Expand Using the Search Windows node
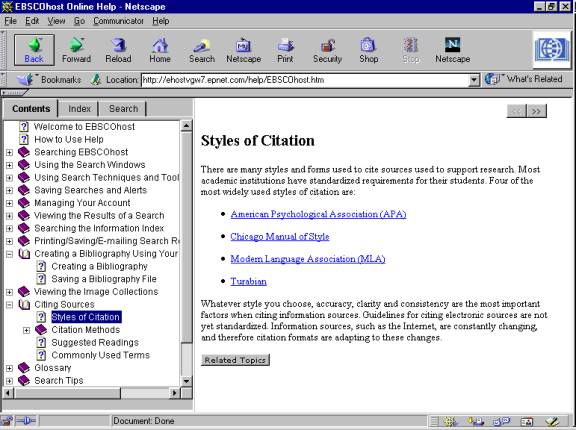The image size is (576, 430). (9, 165)
